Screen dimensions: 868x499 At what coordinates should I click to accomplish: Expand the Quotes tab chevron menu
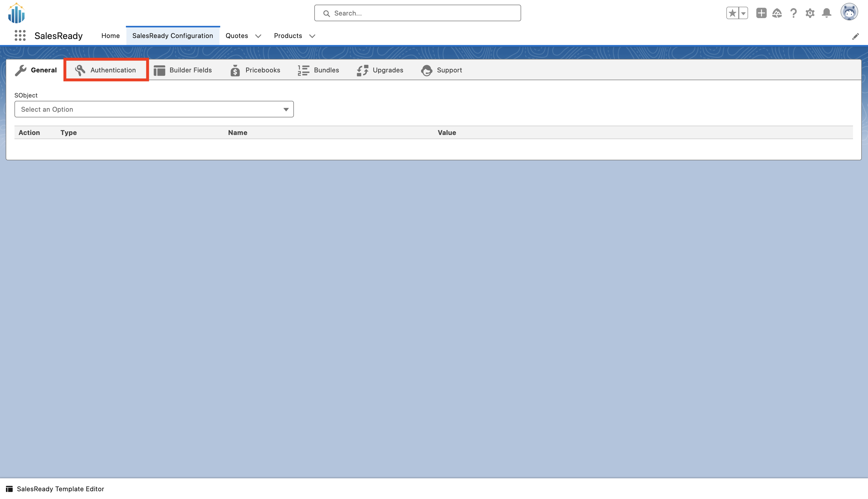click(258, 36)
